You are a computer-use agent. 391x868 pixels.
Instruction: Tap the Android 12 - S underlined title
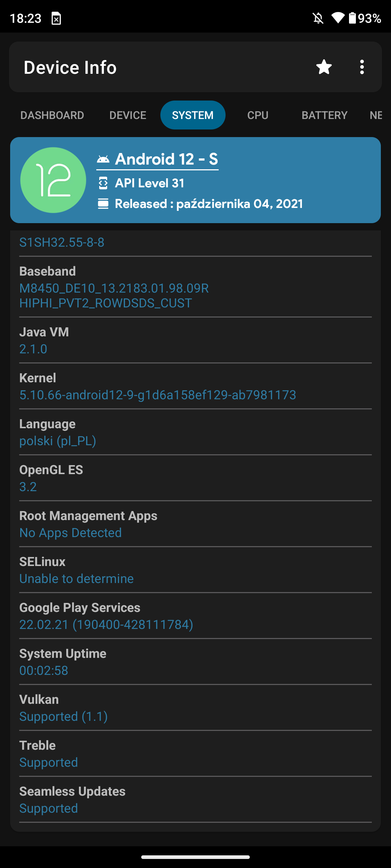pos(167,159)
